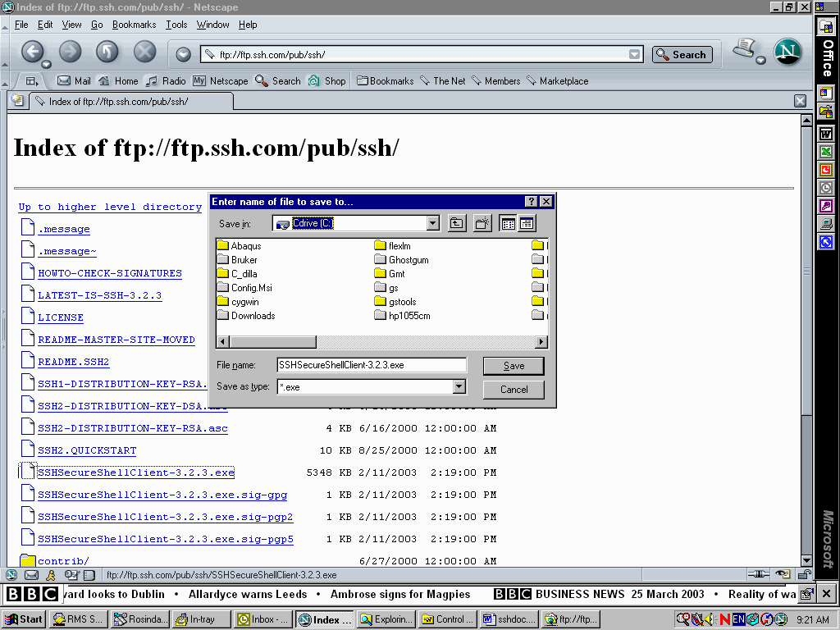Click the Print icon in toolbar
Image resolution: width=840 pixels, height=630 pixels.
744,49
